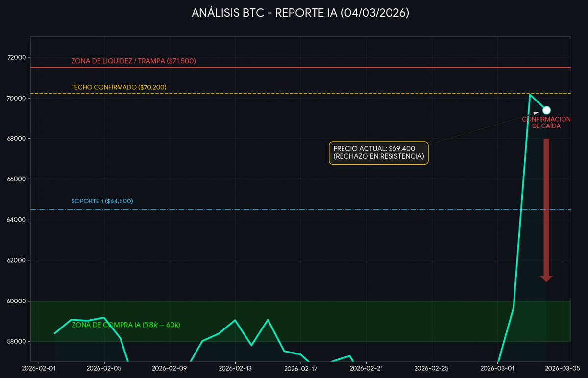Screen dimensions: 588x378
Task: Click the ZONA DE LIQUIDEZ / TRAMPA ($71,500) label
Action: (134, 61)
